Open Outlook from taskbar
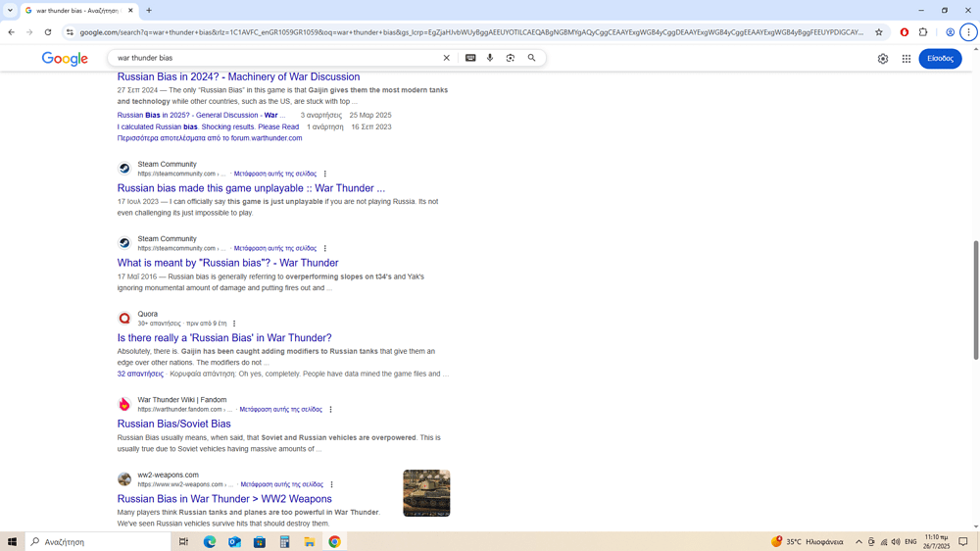Screen dimensions: 980x551 coord(234,541)
